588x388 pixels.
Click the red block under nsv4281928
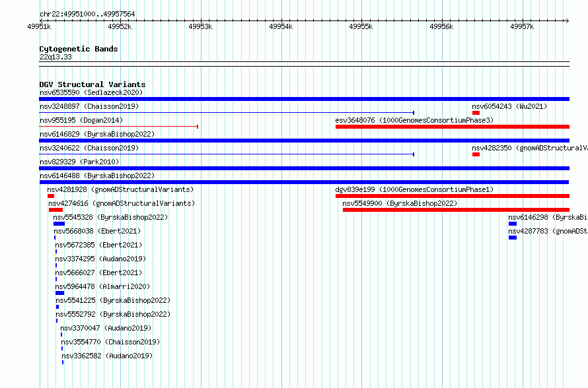pos(51,196)
